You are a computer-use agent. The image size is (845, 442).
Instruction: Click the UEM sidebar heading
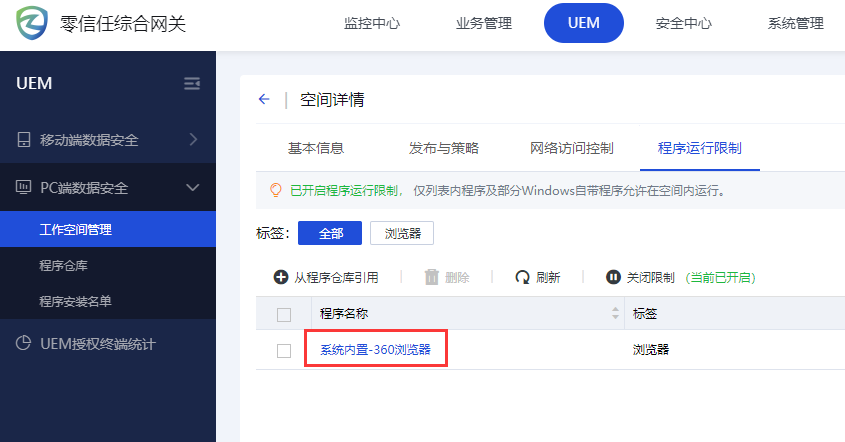(x=34, y=84)
